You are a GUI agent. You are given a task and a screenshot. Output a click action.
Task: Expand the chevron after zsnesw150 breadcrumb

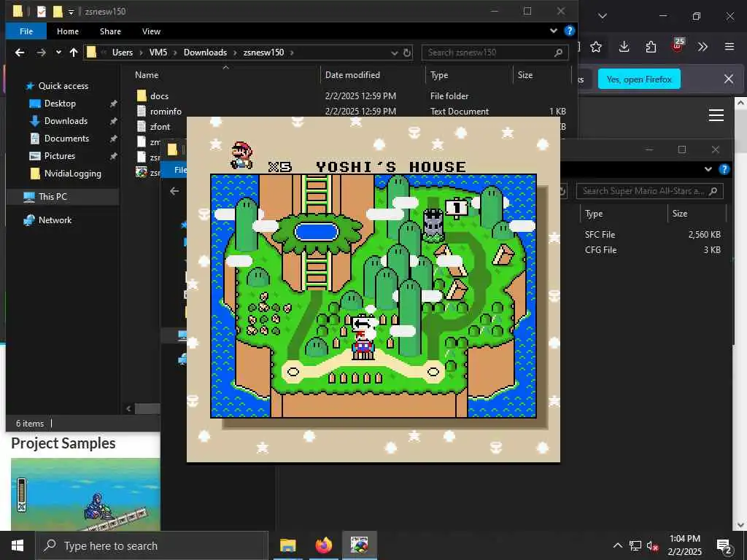click(292, 52)
